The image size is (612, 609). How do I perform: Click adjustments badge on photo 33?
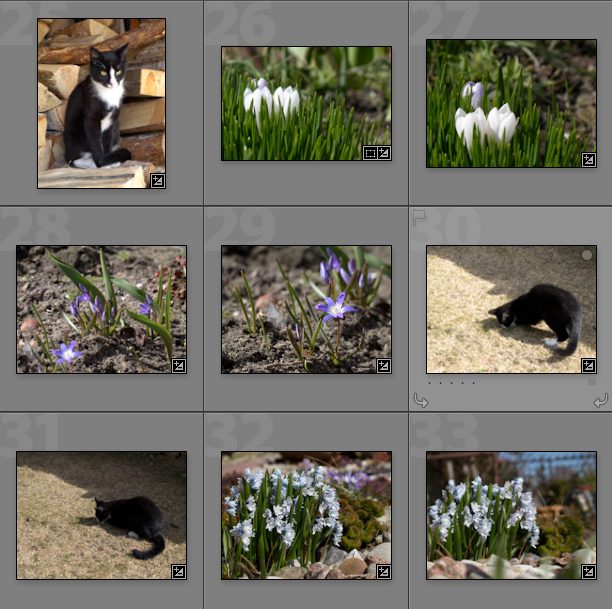pyautogui.click(x=588, y=571)
